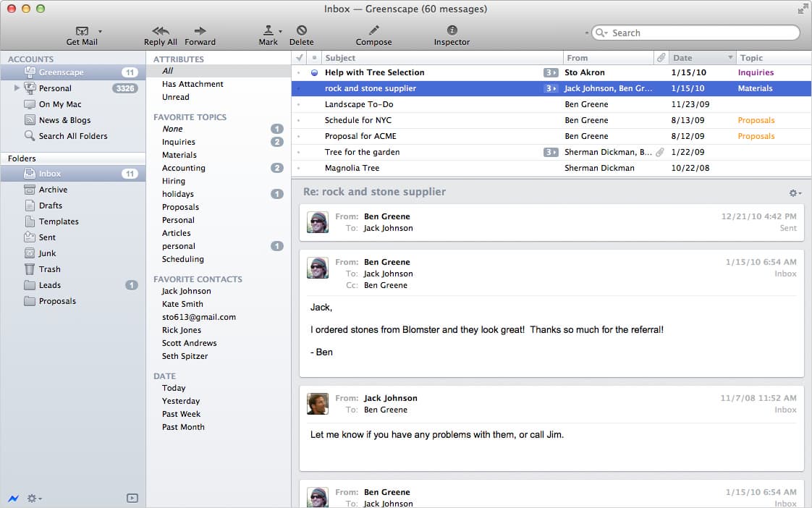Toggle the sidebar panel show/hide button
This screenshot has width=812, height=508.
132,498
